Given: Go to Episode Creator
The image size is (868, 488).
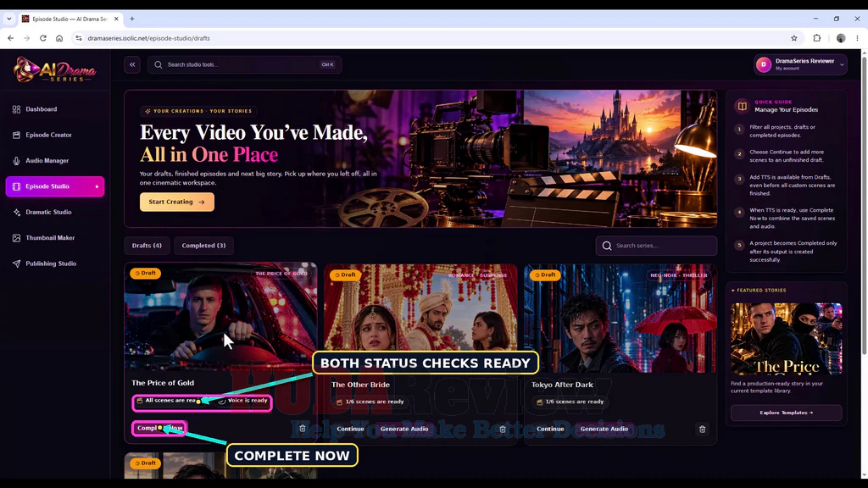Looking at the screenshot, I should coord(55,135).
